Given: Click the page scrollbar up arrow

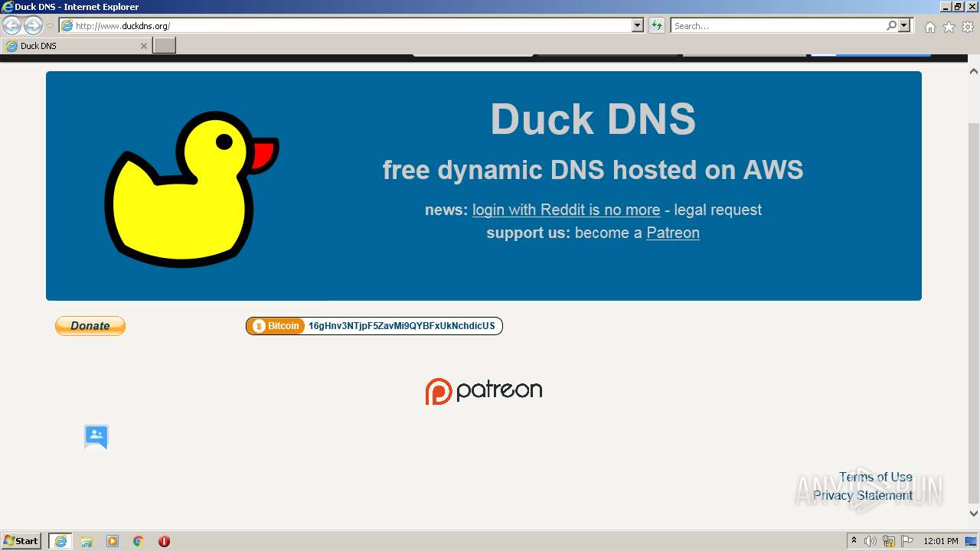Looking at the screenshot, I should coord(974,71).
